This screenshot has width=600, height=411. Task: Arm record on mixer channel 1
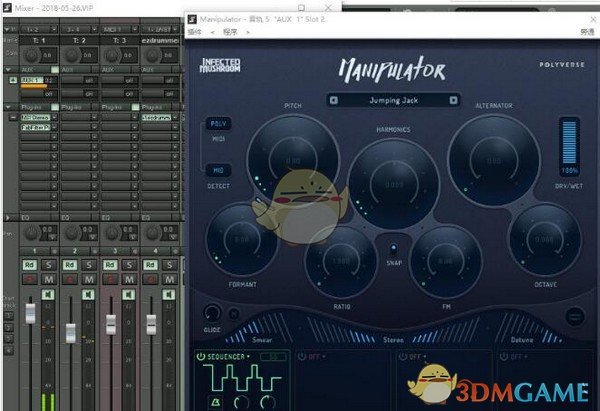click(x=29, y=279)
